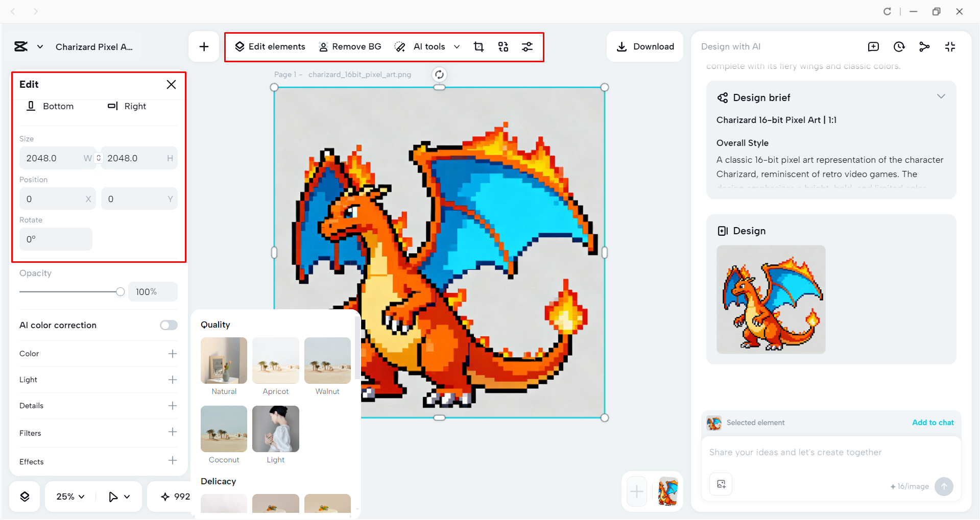980x520 pixels.
Task: Open the Replace image tool
Action: pyautogui.click(x=503, y=46)
